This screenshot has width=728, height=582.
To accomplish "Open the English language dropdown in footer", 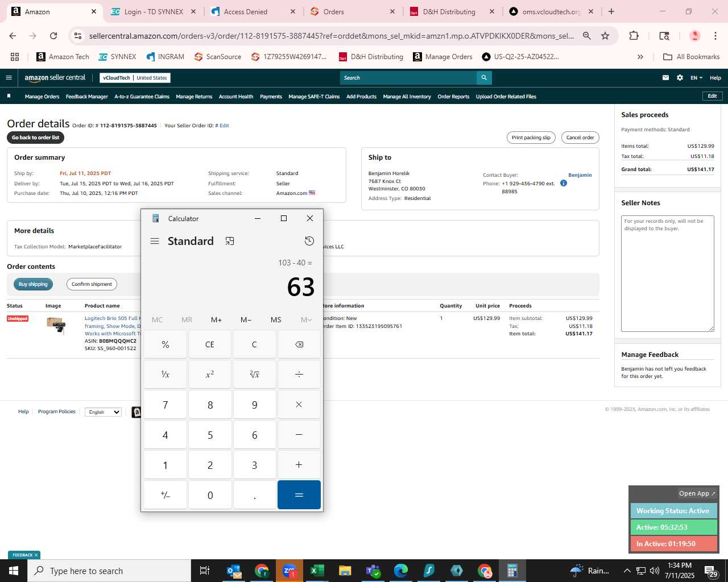I will click(x=103, y=412).
